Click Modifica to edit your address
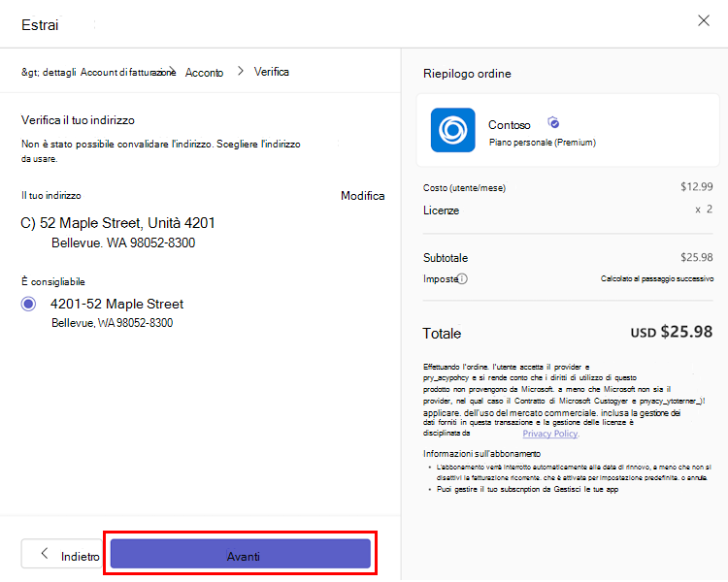The image size is (728, 582). [363, 196]
